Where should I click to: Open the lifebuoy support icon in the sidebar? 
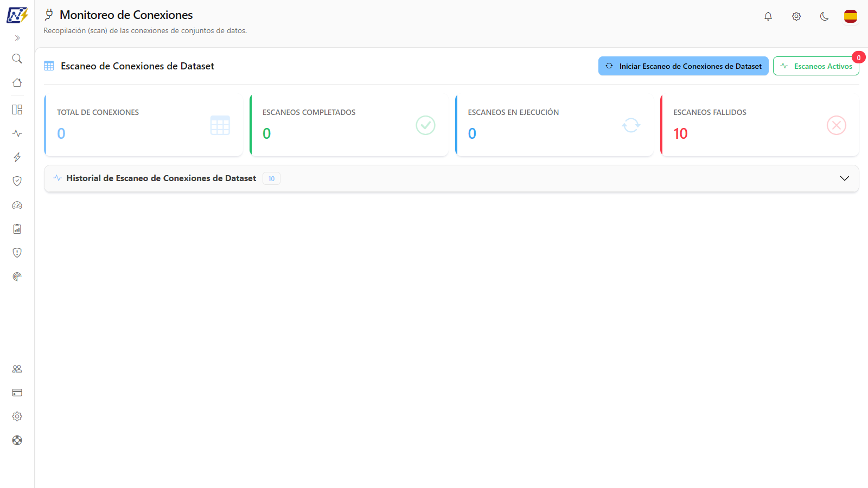pyautogui.click(x=17, y=440)
